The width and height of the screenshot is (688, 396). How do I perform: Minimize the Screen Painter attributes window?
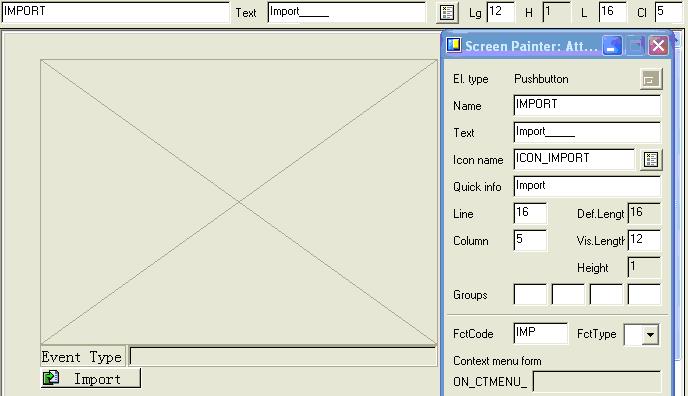coord(612,45)
